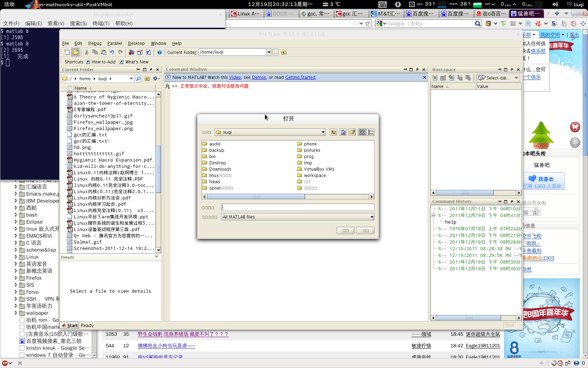
Task: Click the blue Help question mark icon
Action: click(x=160, y=52)
